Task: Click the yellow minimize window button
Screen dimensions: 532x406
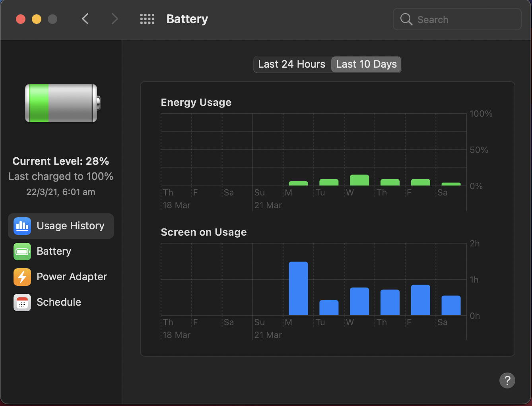Action: click(37, 19)
